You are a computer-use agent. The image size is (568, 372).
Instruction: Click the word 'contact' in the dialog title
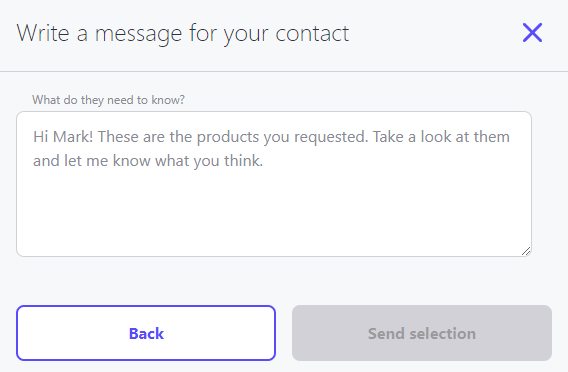(312, 33)
